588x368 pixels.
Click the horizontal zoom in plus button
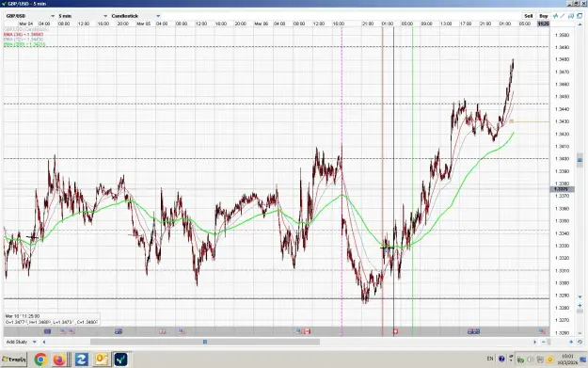(571, 342)
